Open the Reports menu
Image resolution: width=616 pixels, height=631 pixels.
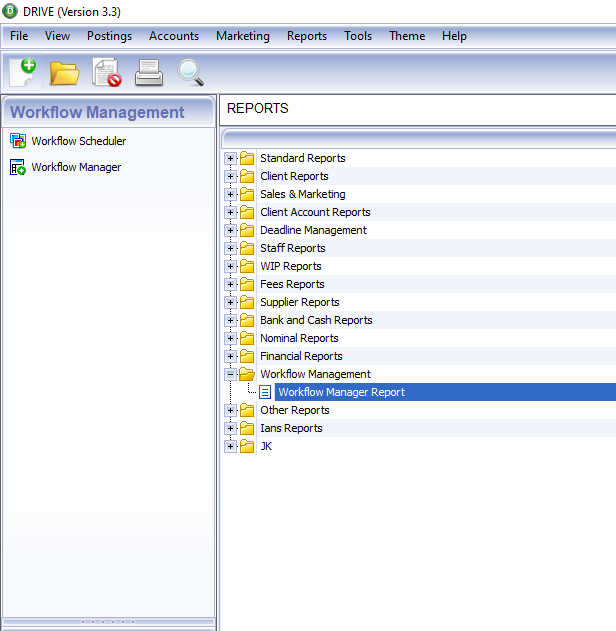tap(307, 36)
